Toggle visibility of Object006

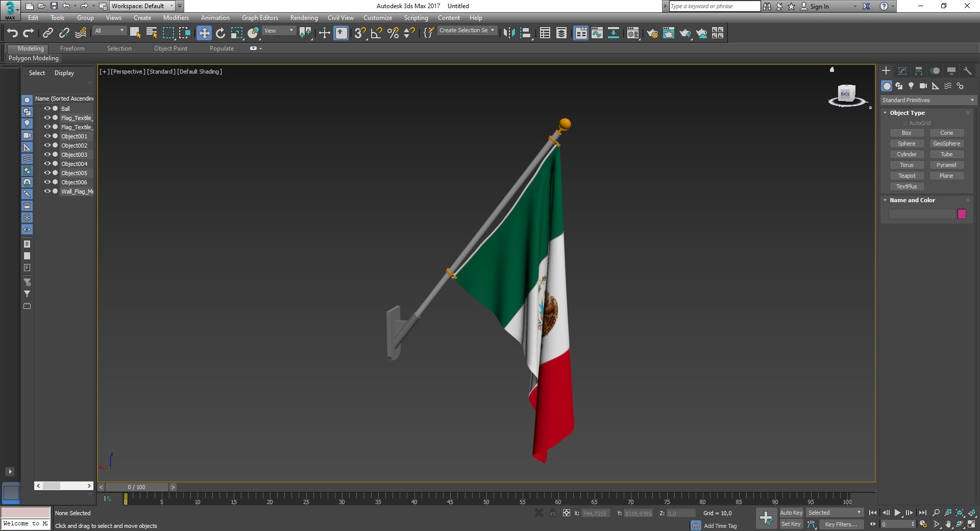click(47, 182)
